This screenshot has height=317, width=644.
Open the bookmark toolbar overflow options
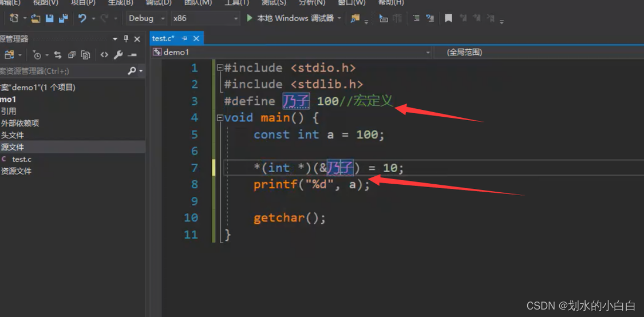[x=501, y=21]
